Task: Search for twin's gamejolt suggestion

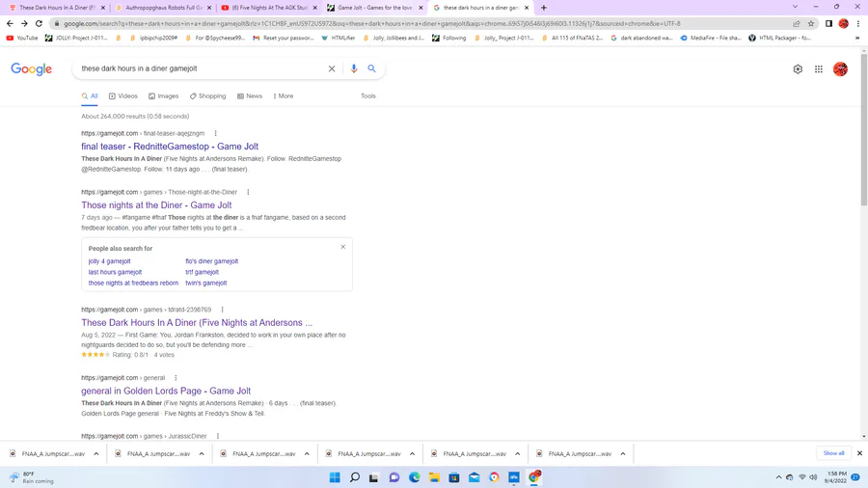Action: pyautogui.click(x=206, y=283)
